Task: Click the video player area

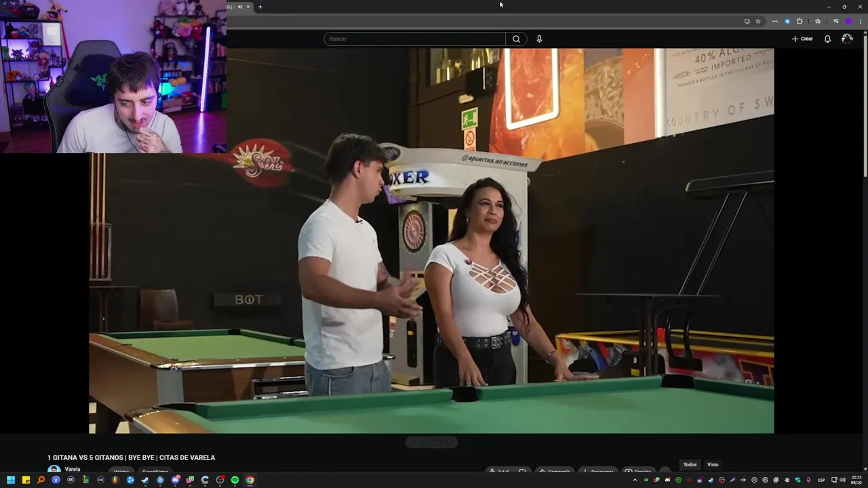Action: (431, 241)
